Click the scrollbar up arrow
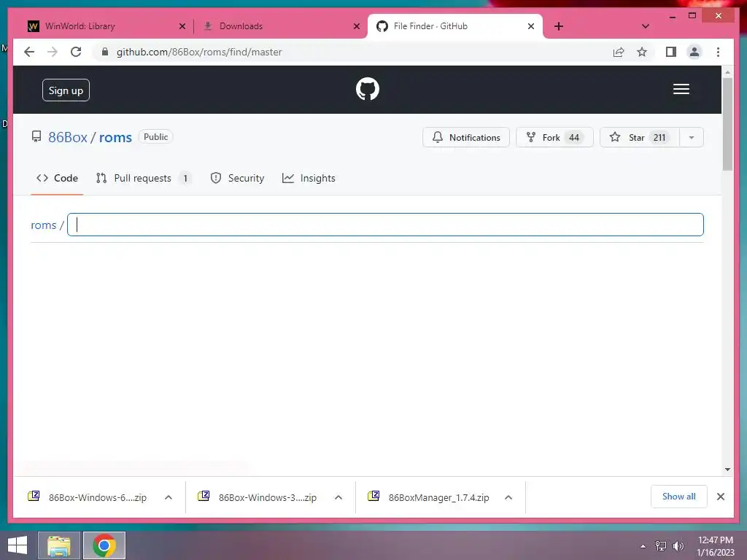 [727, 72]
